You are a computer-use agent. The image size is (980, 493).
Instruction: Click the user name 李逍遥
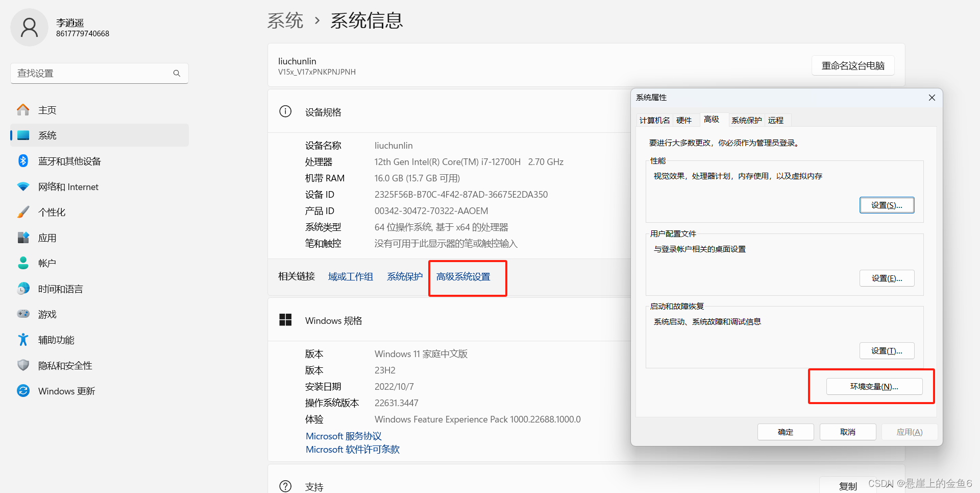tap(70, 22)
